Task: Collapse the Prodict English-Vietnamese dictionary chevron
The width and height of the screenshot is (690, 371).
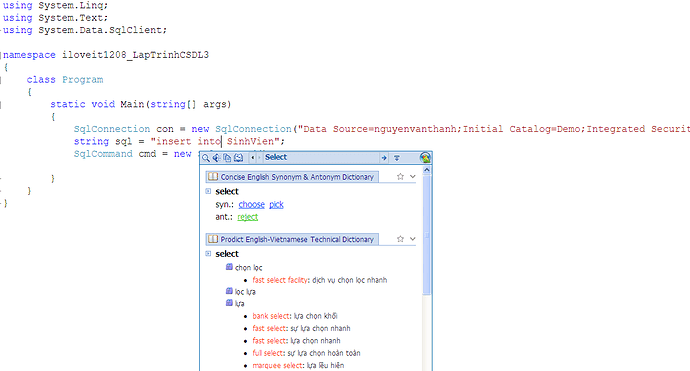Action: pyautogui.click(x=412, y=239)
